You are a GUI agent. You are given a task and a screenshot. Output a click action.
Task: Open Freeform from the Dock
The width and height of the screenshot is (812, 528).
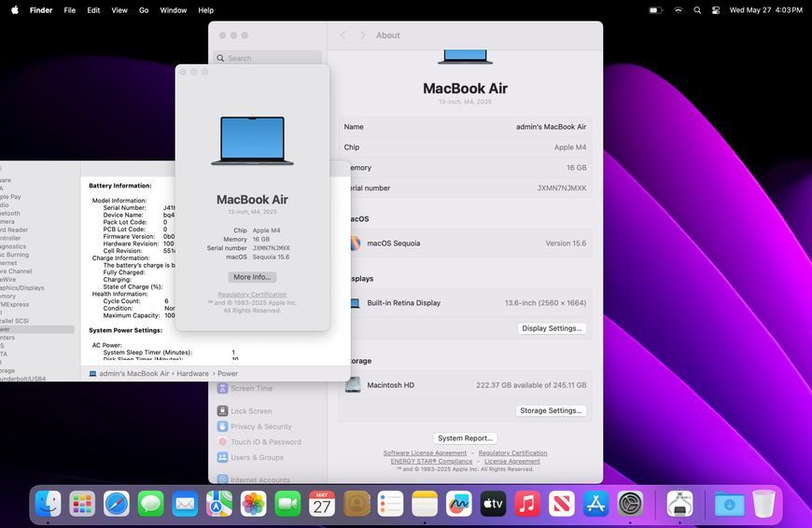pyautogui.click(x=459, y=503)
